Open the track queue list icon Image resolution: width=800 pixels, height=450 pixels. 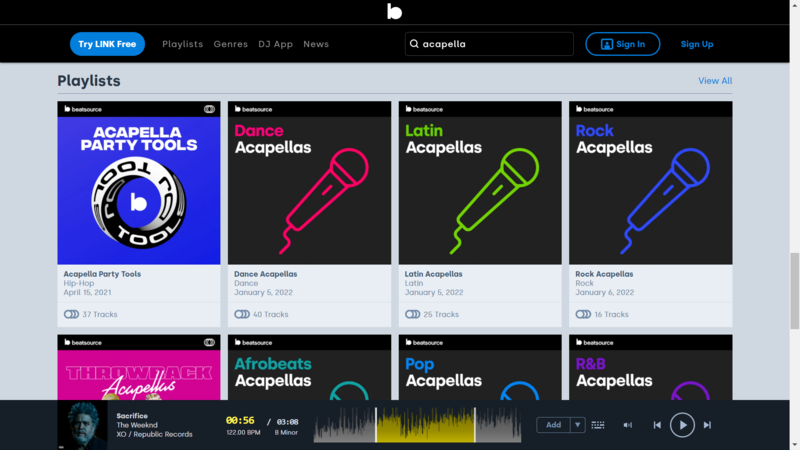point(598,425)
